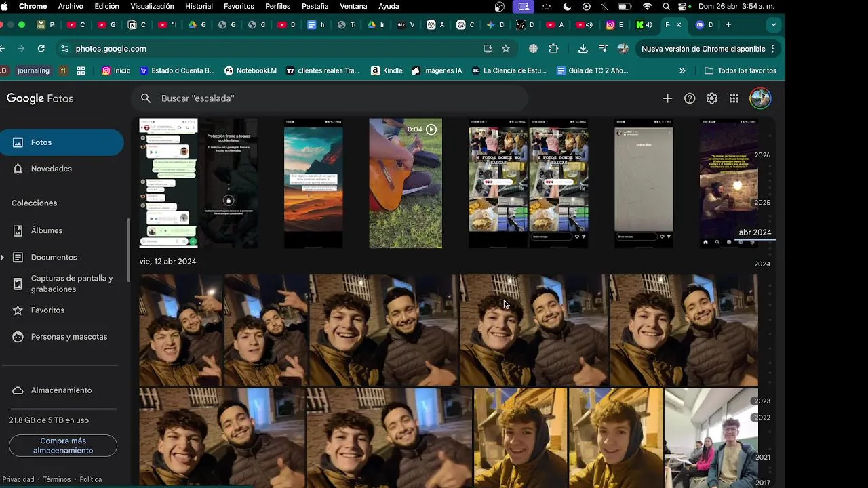The image size is (868, 488).
Task: Show more bookmarks with the chevron
Action: pos(682,70)
